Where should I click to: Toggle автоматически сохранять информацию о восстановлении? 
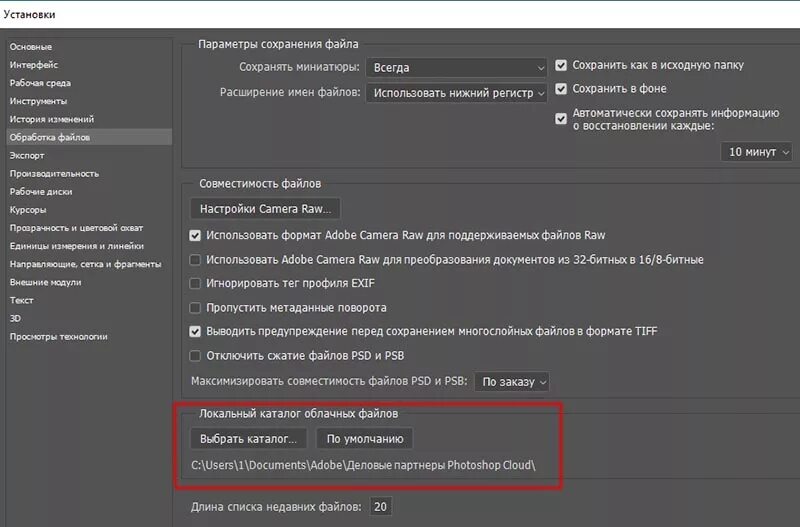561,119
